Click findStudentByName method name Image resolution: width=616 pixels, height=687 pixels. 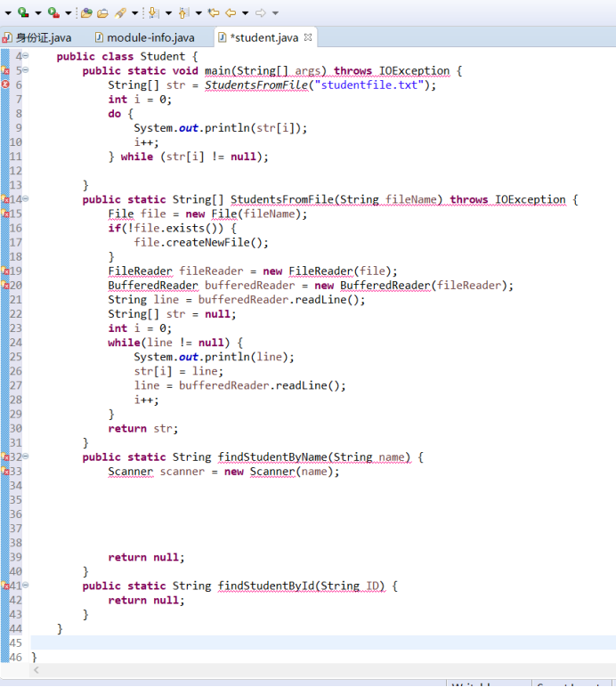(x=272, y=457)
